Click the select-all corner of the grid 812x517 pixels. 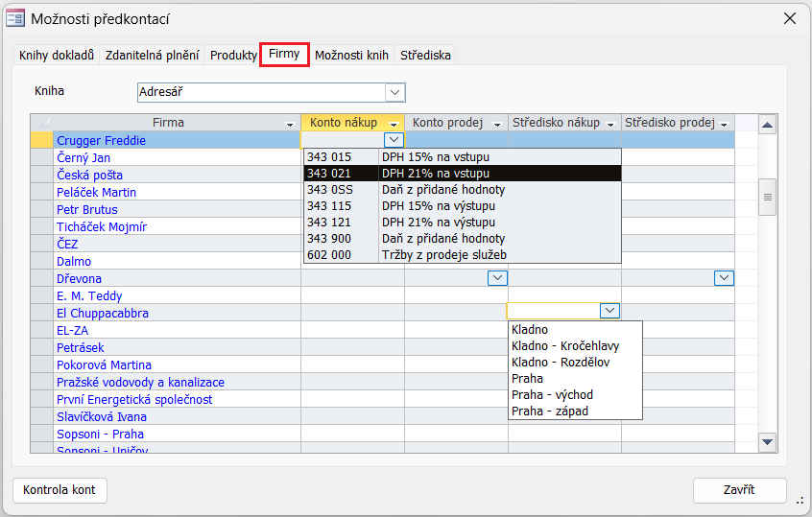click(x=42, y=123)
